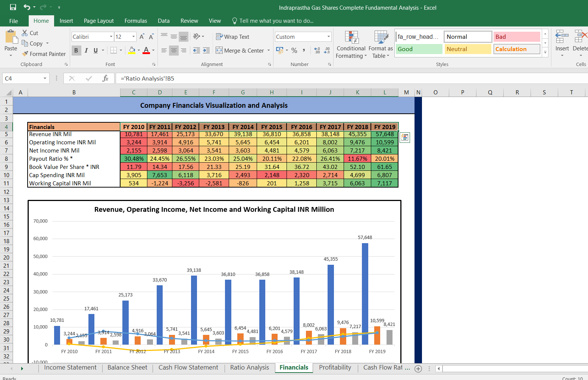Increase the indent
This screenshot has height=380, width=588.
coord(206,50)
